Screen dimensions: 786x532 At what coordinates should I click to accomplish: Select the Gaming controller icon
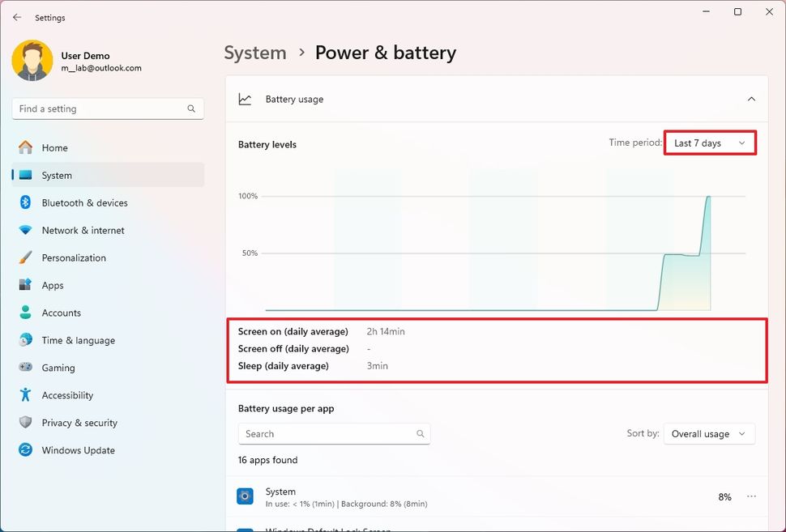[24, 368]
